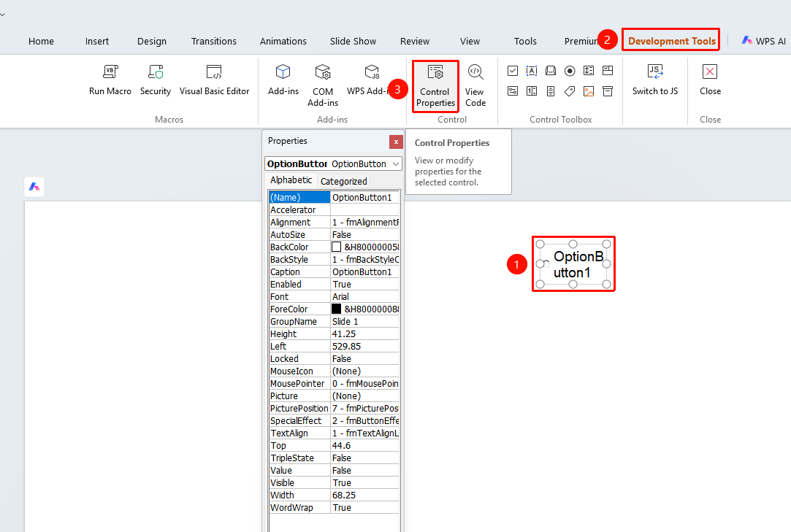The height and width of the screenshot is (532, 791).
Task: Select the Alphabetic properties tab
Action: tap(291, 180)
